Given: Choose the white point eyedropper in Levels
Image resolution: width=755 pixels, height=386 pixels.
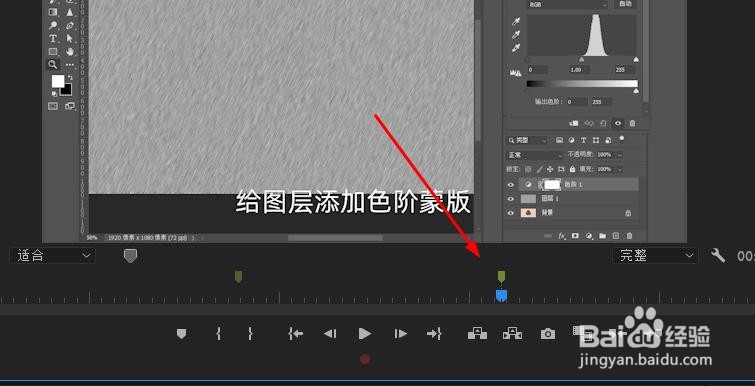Looking at the screenshot, I should click(x=516, y=48).
